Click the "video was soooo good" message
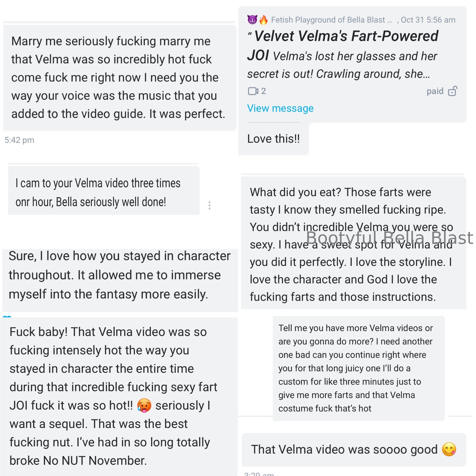Screen dimensions: 476x476 tap(345, 449)
